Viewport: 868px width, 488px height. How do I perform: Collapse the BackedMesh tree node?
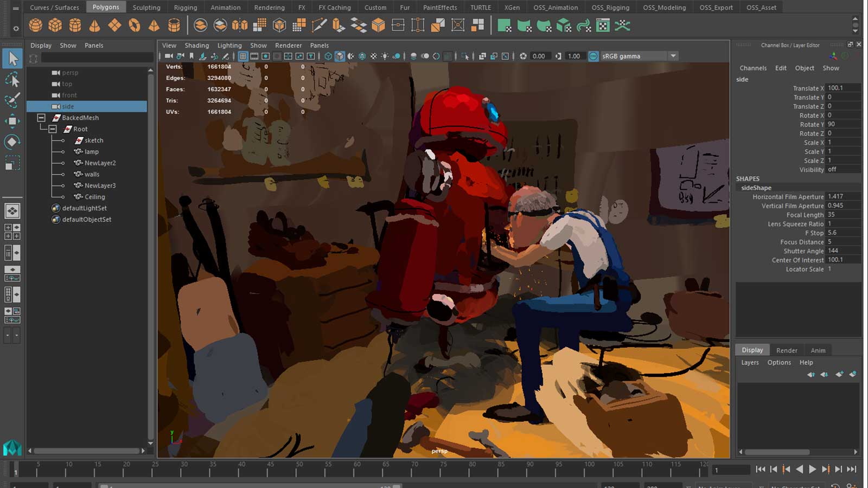[x=41, y=118]
